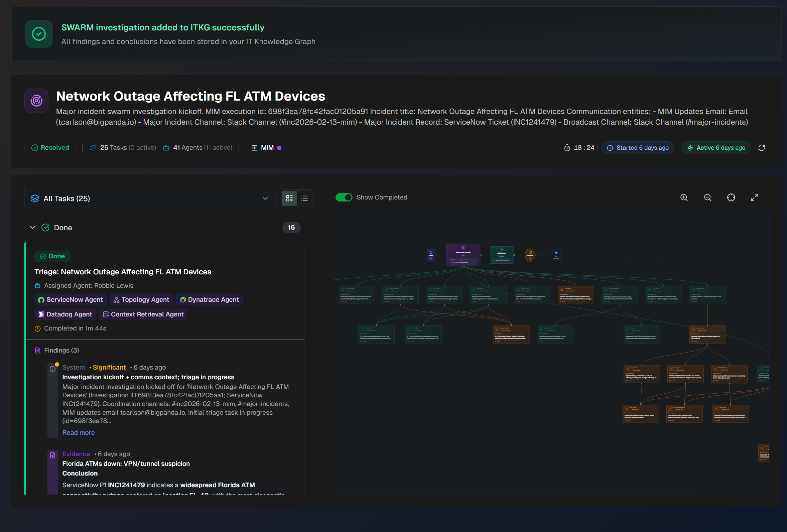The height and width of the screenshot is (532, 787).
Task: Zoom in on the task graph
Action: point(684,197)
